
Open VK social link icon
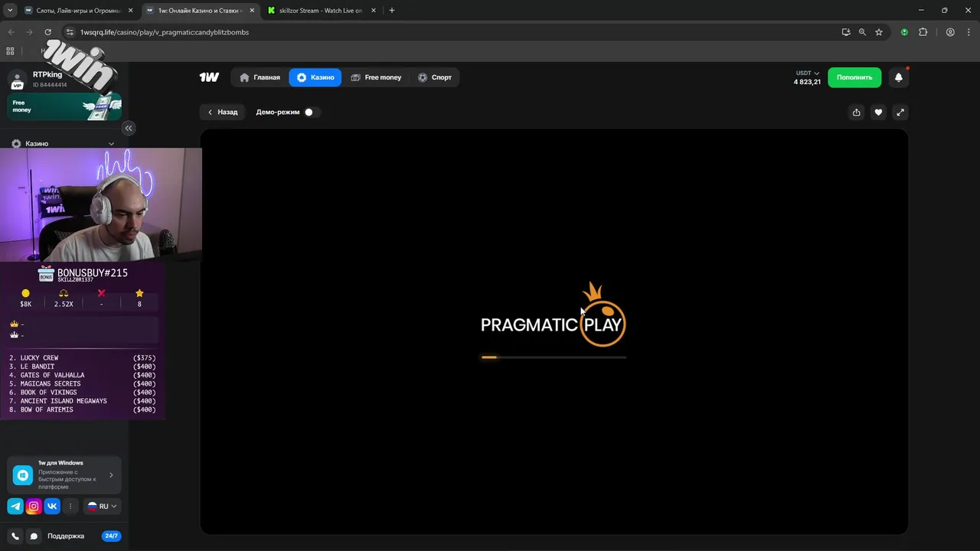pos(52,506)
